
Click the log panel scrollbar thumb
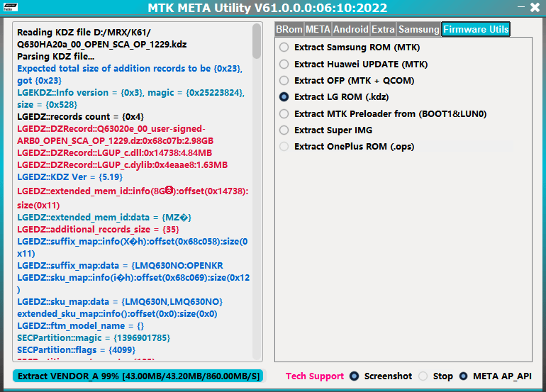(257, 41)
